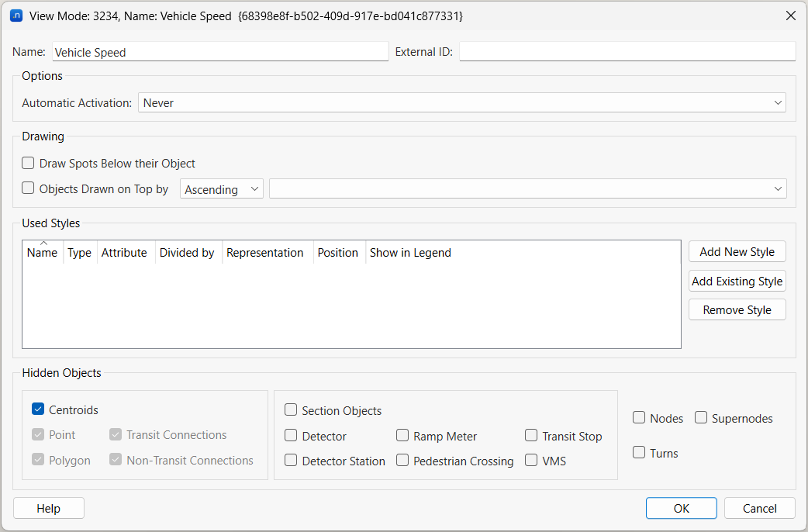Screen dimensions: 808x532
Task: Sort styles by the Name column header
Action: [43, 253]
